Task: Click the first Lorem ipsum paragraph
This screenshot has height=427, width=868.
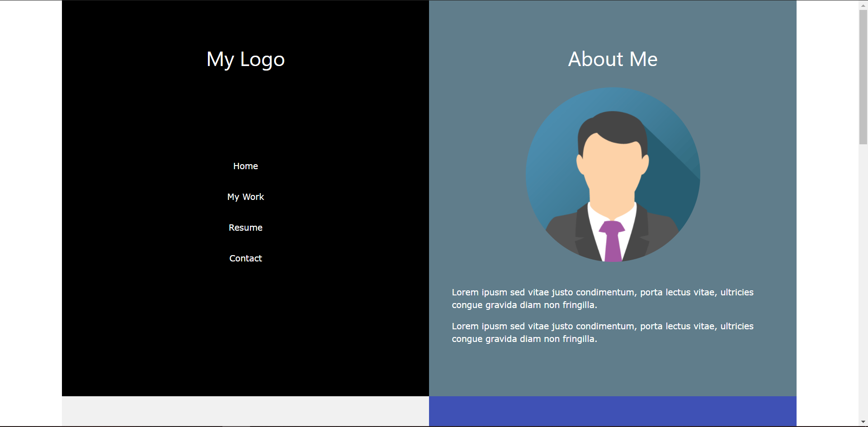Action: click(603, 299)
